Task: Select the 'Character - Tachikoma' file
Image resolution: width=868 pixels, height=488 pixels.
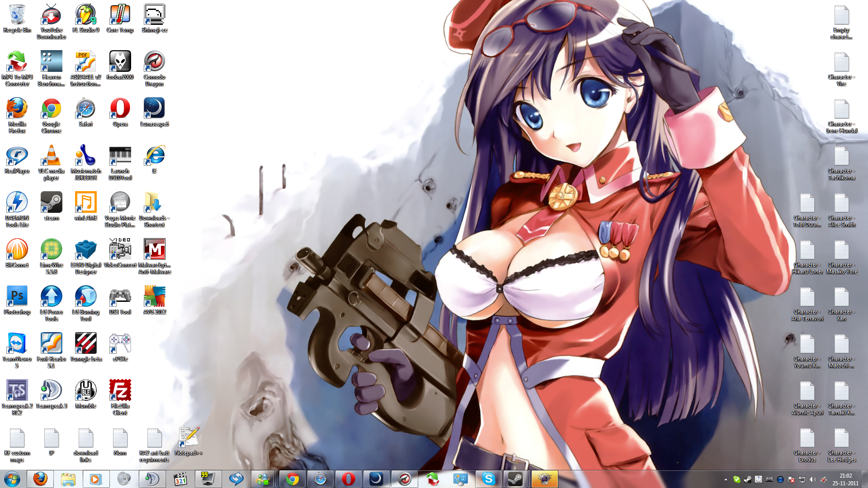Action: 842,163
